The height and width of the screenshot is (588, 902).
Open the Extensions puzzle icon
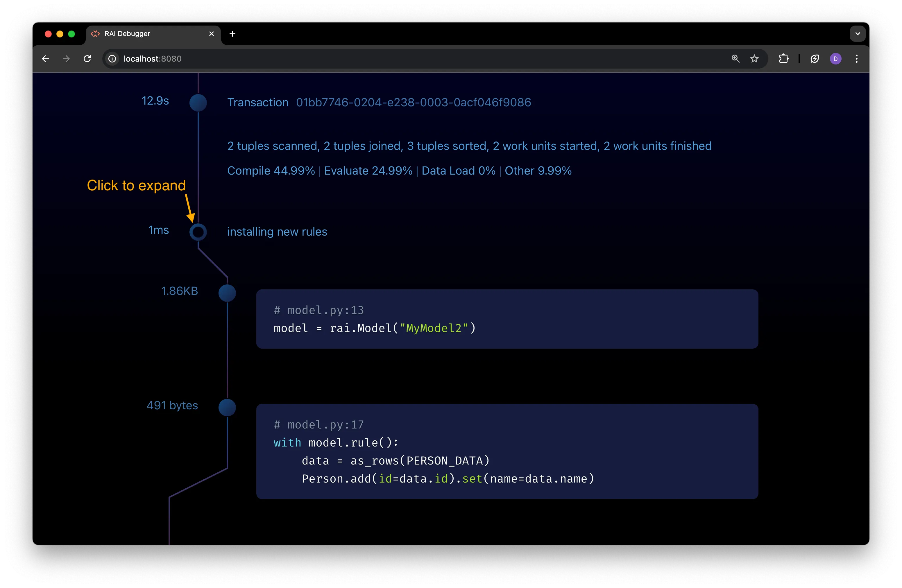click(784, 59)
